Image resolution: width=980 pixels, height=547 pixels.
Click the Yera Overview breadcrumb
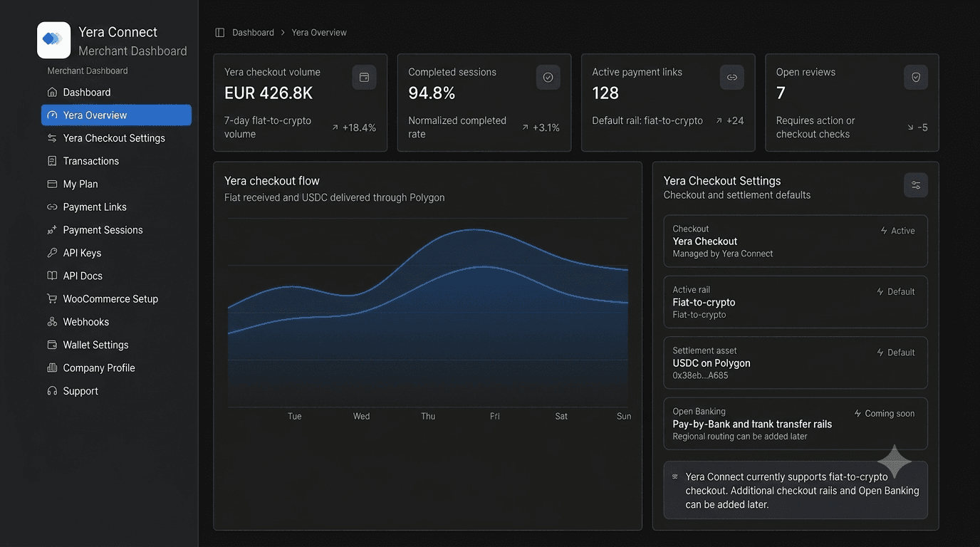coord(319,33)
